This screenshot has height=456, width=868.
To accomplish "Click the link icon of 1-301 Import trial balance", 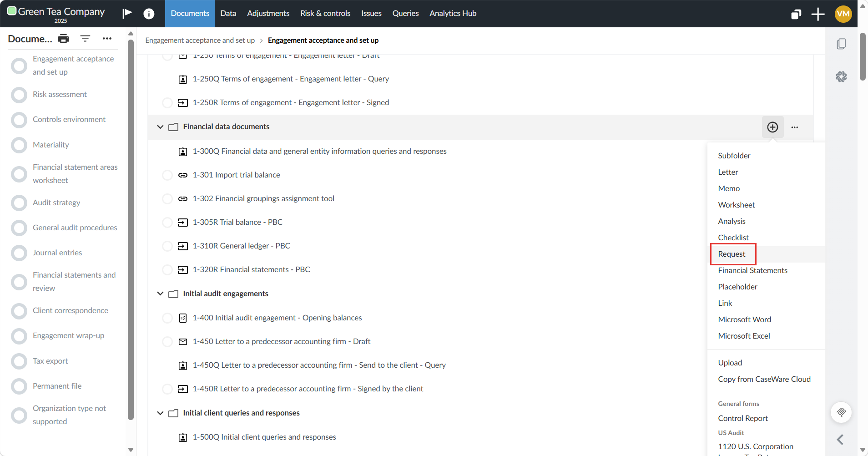I will tap(183, 175).
